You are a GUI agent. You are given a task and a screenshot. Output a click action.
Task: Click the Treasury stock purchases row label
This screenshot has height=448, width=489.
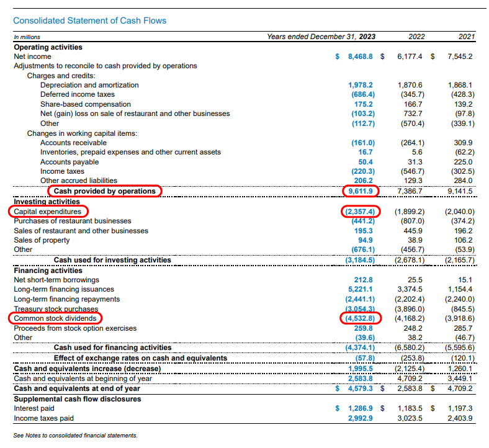click(56, 309)
